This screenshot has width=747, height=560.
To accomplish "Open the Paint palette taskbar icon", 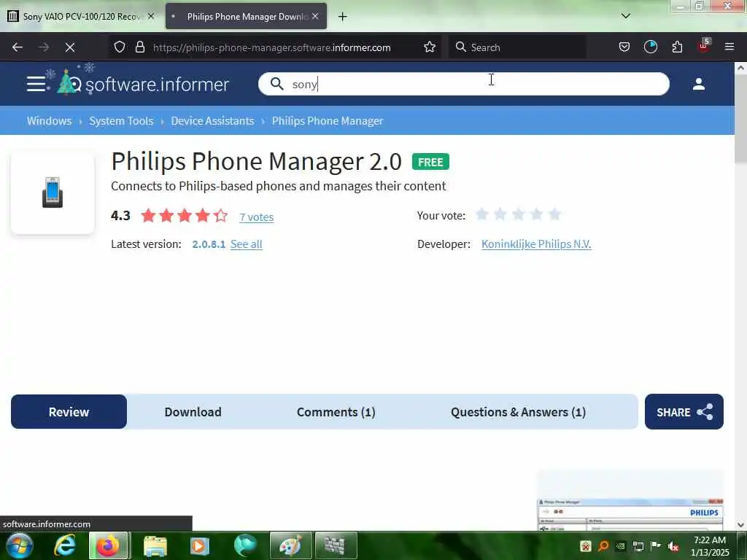I will pyautogui.click(x=290, y=545).
